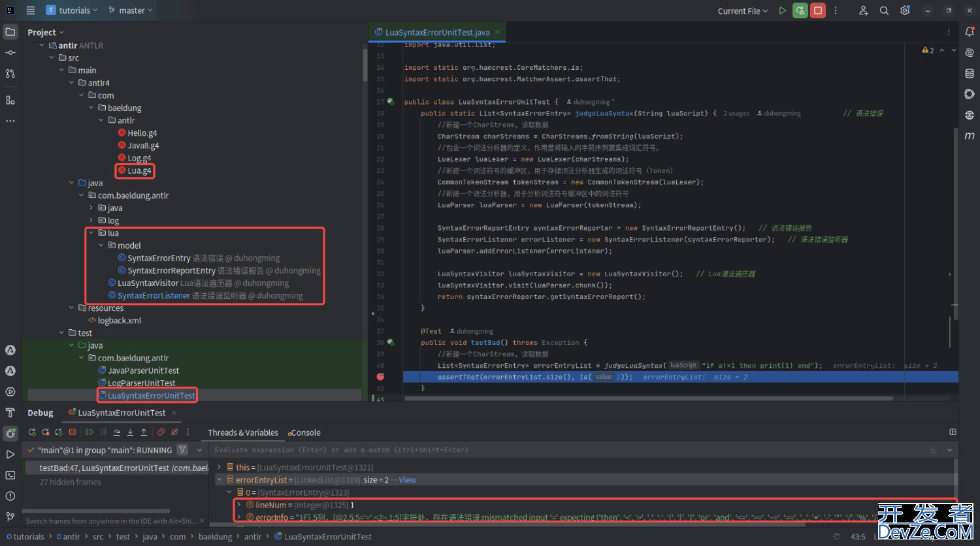
Task: Open the Project view mode dropdown
Action: pyautogui.click(x=46, y=32)
